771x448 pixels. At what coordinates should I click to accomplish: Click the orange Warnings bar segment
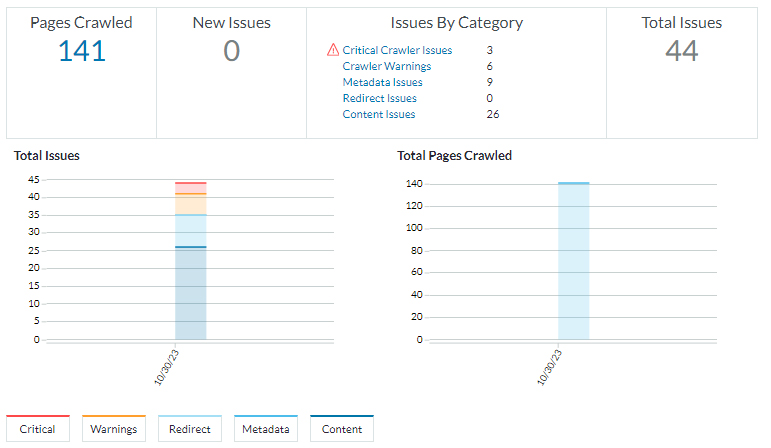(x=190, y=204)
